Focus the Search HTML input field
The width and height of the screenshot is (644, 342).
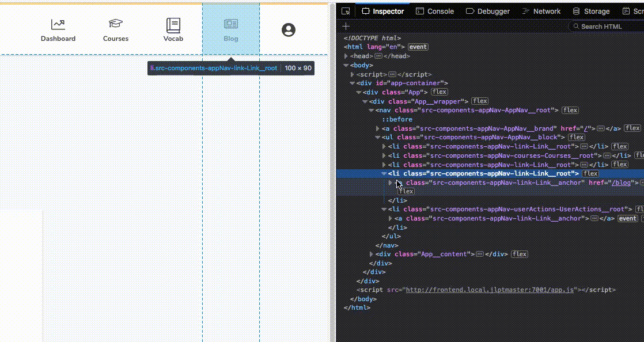pyautogui.click(x=607, y=26)
